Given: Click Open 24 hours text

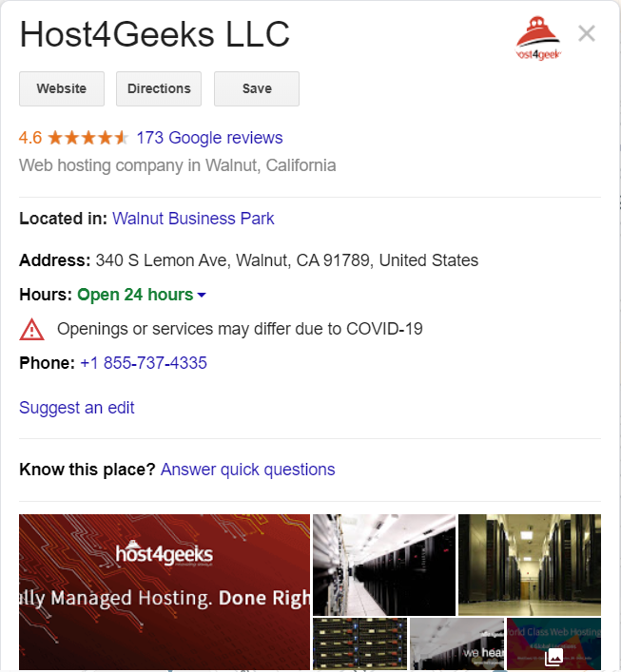Looking at the screenshot, I should click(x=135, y=295).
